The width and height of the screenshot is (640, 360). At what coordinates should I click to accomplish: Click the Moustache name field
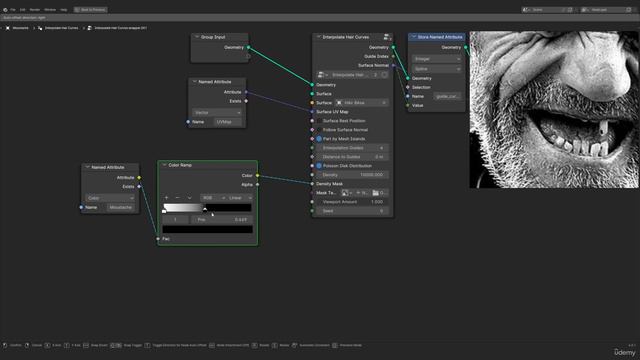121,207
